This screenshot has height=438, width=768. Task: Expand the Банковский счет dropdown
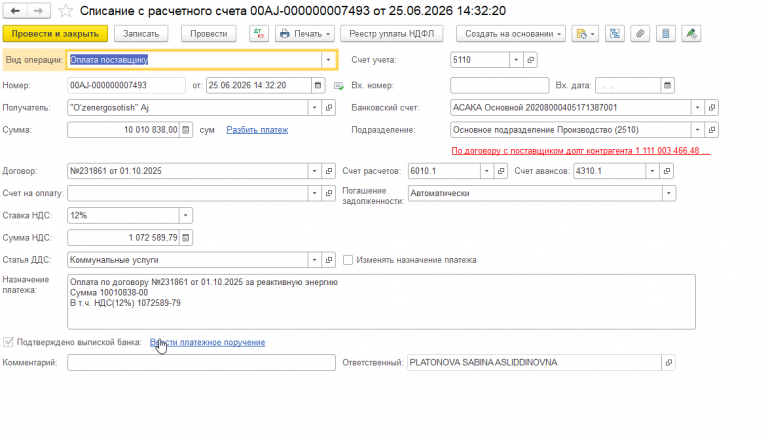click(x=697, y=108)
